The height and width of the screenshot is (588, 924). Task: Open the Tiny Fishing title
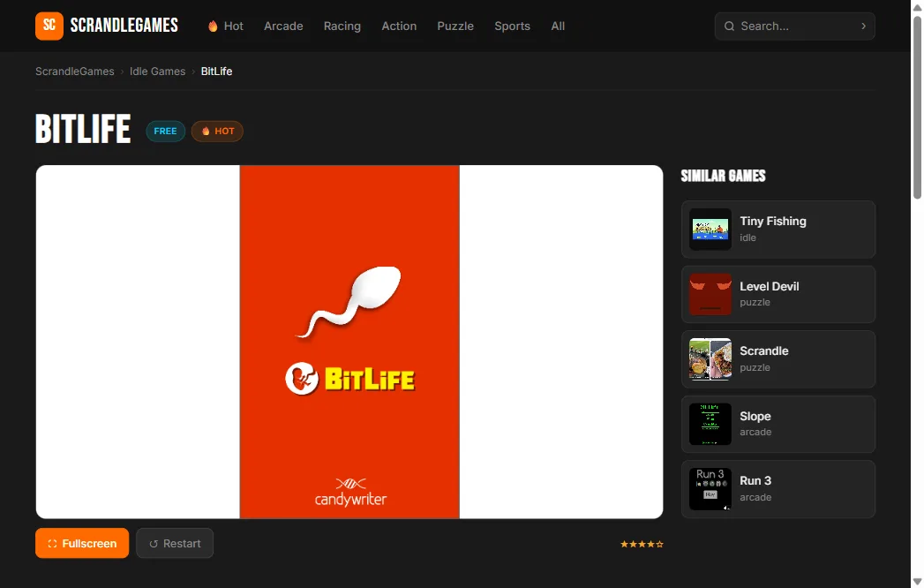tap(772, 222)
